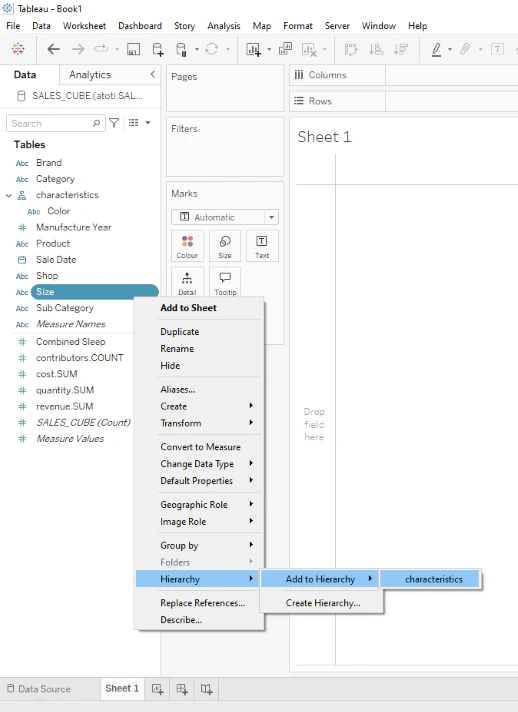Click the Sort Ascending icon

(376, 49)
